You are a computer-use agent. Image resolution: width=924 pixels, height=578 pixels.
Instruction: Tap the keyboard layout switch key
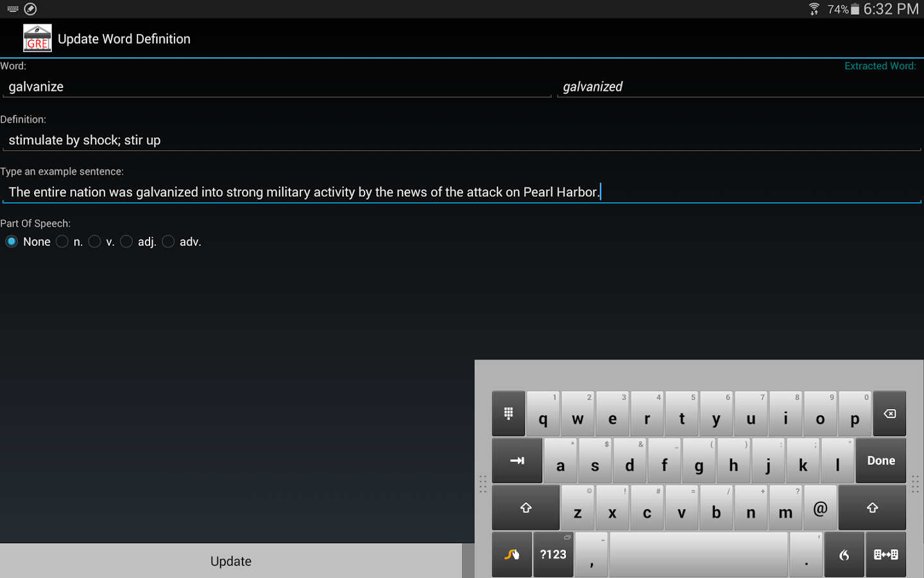pos(886,554)
